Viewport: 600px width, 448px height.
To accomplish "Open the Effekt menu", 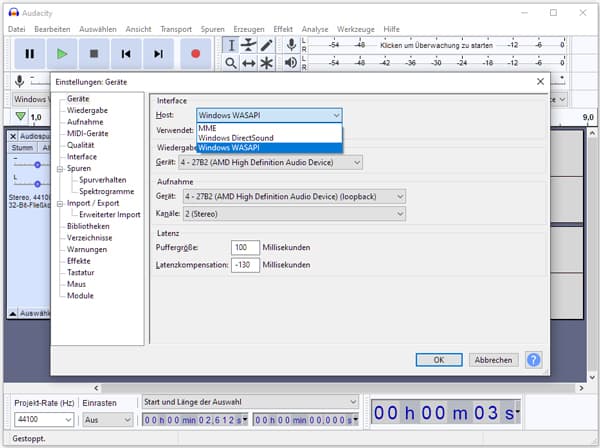I will click(x=283, y=29).
